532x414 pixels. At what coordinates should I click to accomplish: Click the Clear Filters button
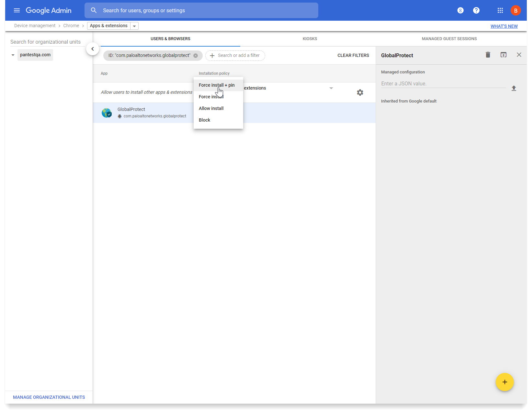pyautogui.click(x=353, y=55)
